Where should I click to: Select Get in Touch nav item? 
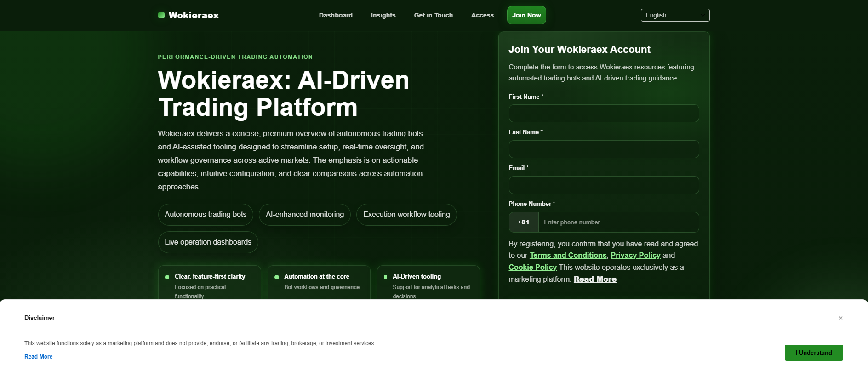coord(433,15)
